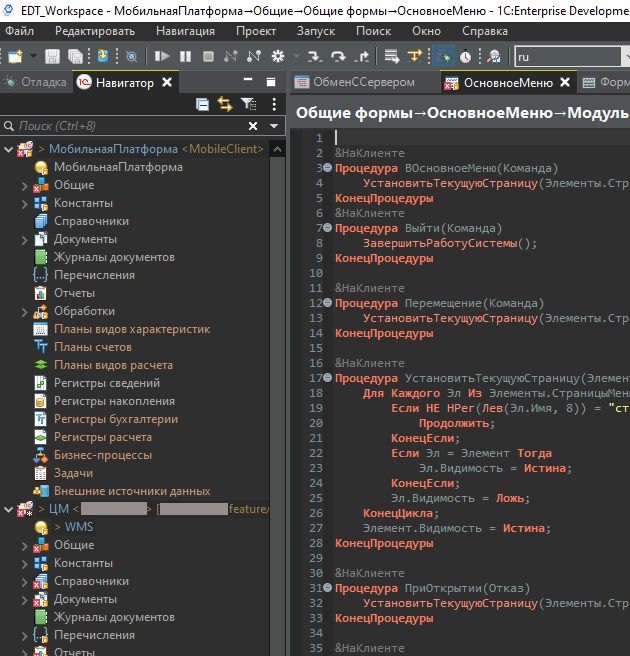Collapse the МобильнаяПлатформа project tree node
Image resolution: width=630 pixels, height=656 pixels.
point(7,149)
